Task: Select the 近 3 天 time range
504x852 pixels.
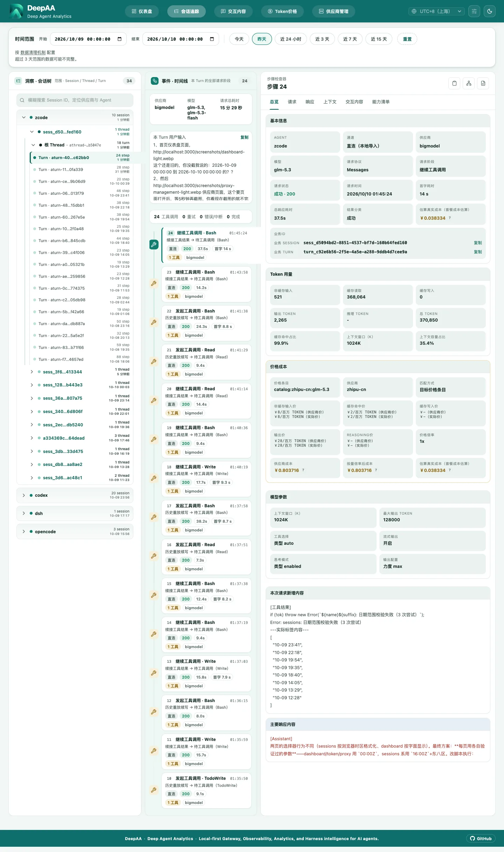Action: 322,39
